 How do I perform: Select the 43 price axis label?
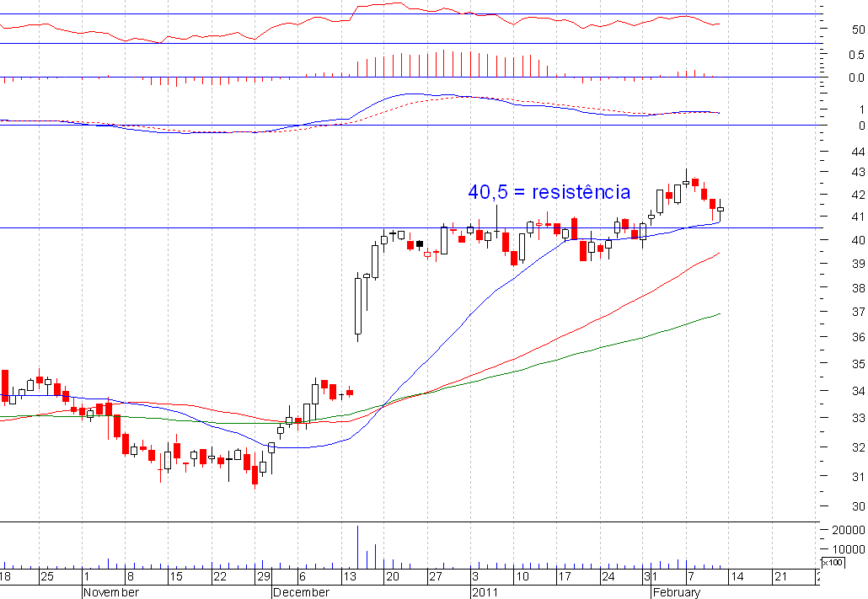click(x=858, y=172)
